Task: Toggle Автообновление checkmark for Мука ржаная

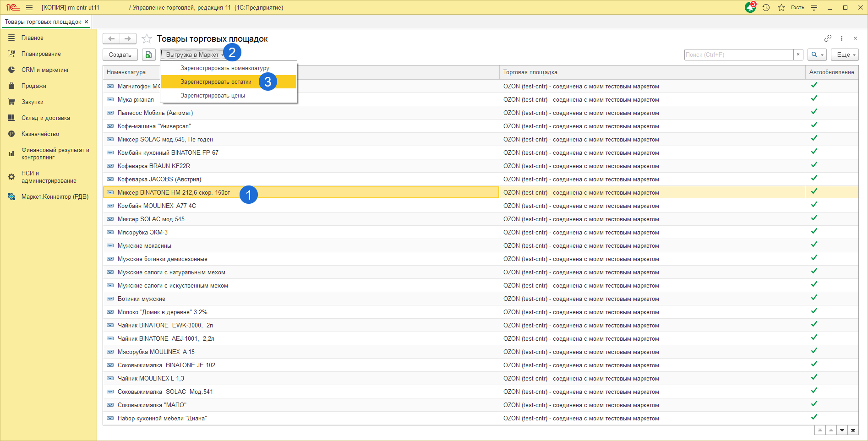Action: click(814, 98)
